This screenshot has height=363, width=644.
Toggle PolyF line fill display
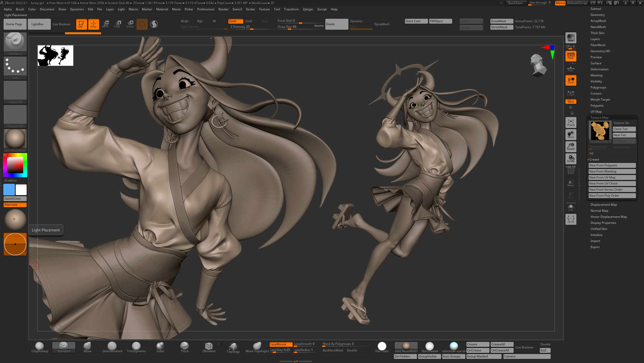571,171
